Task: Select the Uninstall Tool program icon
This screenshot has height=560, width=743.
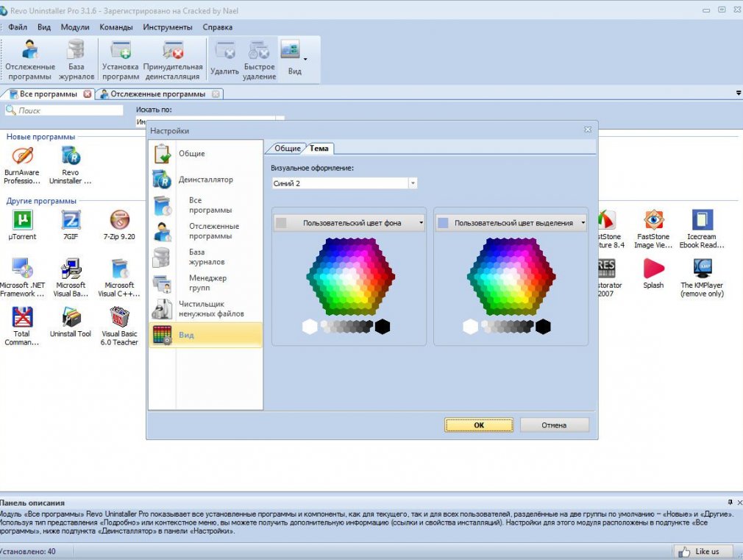Action: (x=71, y=322)
